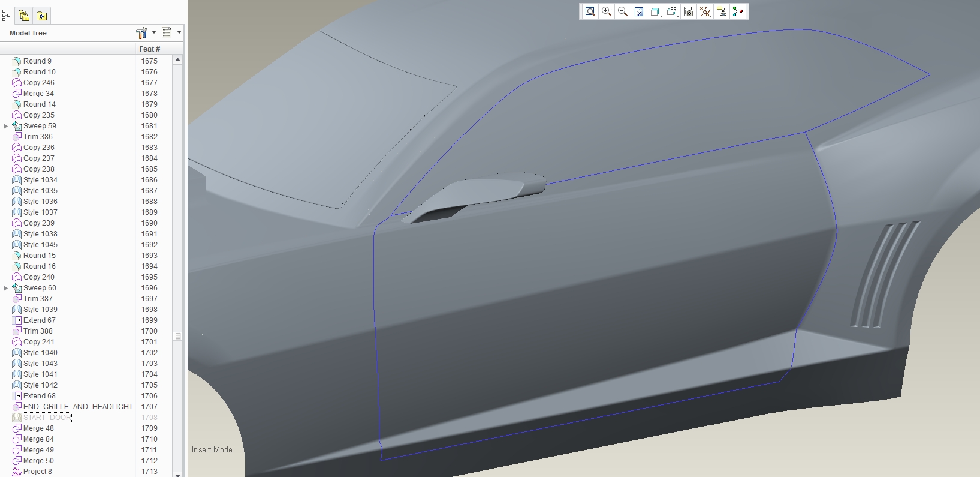Screen dimensions: 980x477
Task: Select Copy 241 feature
Action: tap(39, 342)
